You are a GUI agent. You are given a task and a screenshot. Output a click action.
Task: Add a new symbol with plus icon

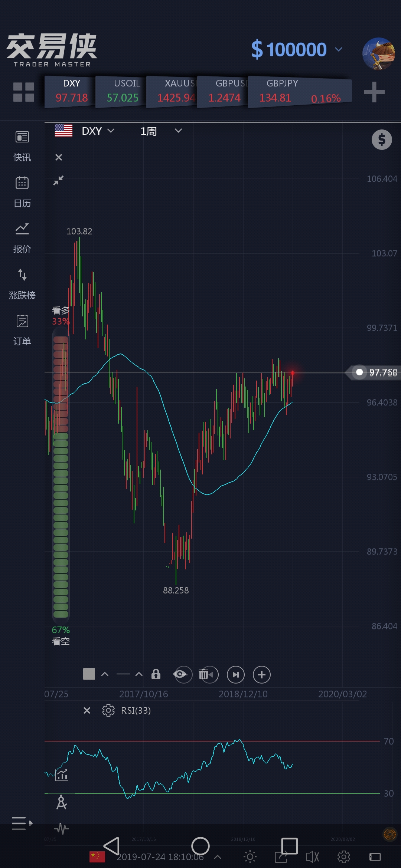pyautogui.click(x=374, y=92)
